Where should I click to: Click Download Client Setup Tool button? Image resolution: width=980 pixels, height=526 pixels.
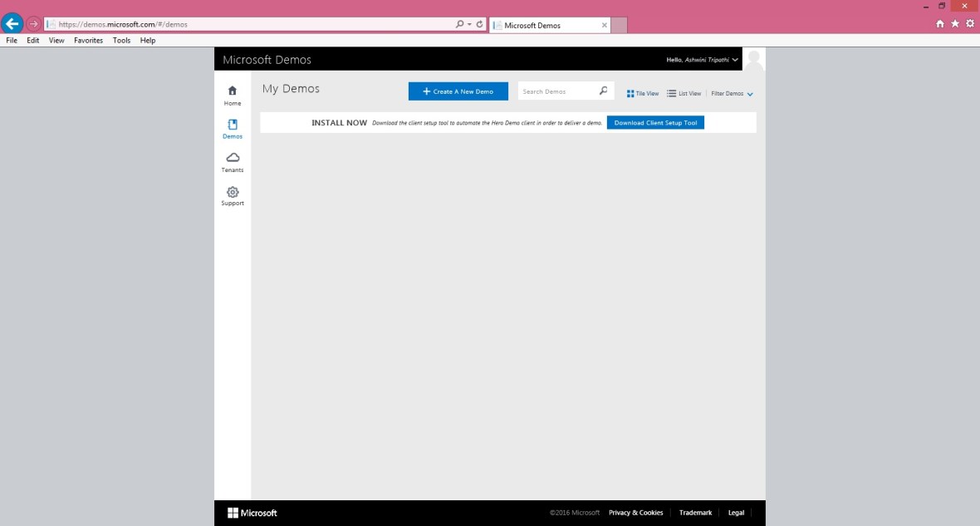tap(655, 122)
